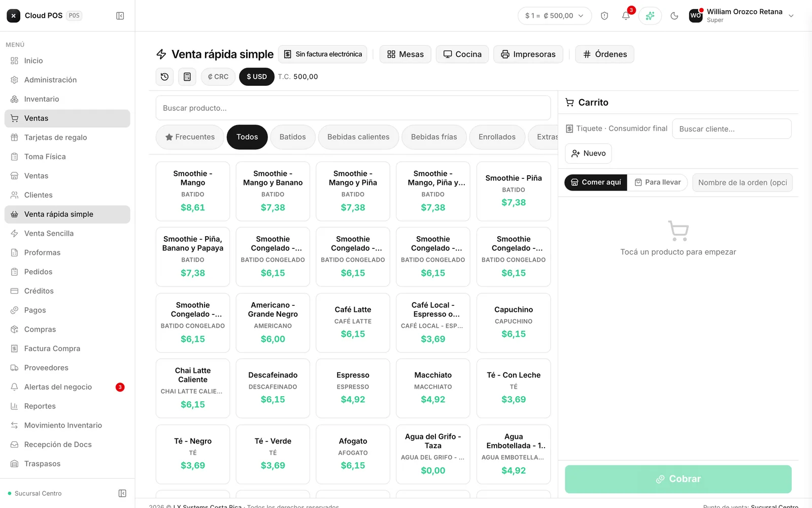Viewport: 812px width, 508px height.
Task: Open Alertas del negocio with badge
Action: 67,387
